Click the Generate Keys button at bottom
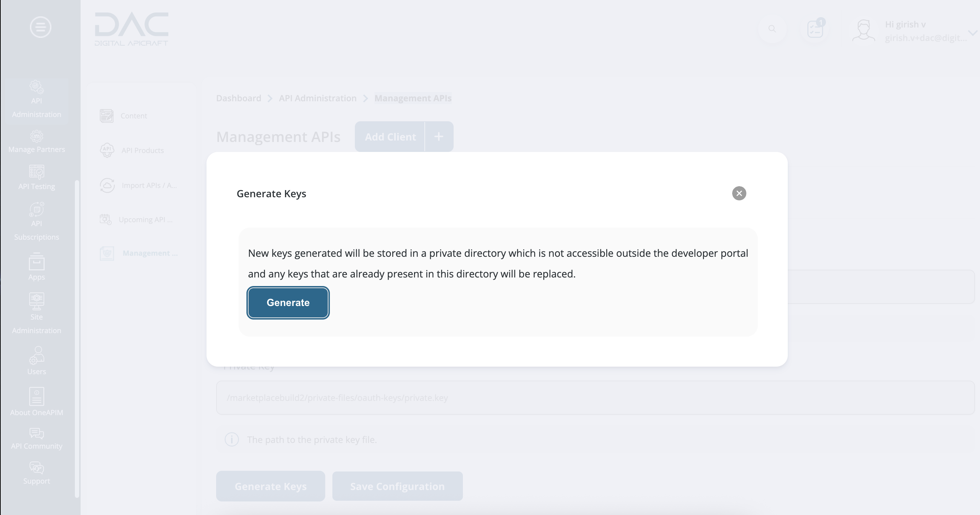The image size is (980, 515). [270, 486]
